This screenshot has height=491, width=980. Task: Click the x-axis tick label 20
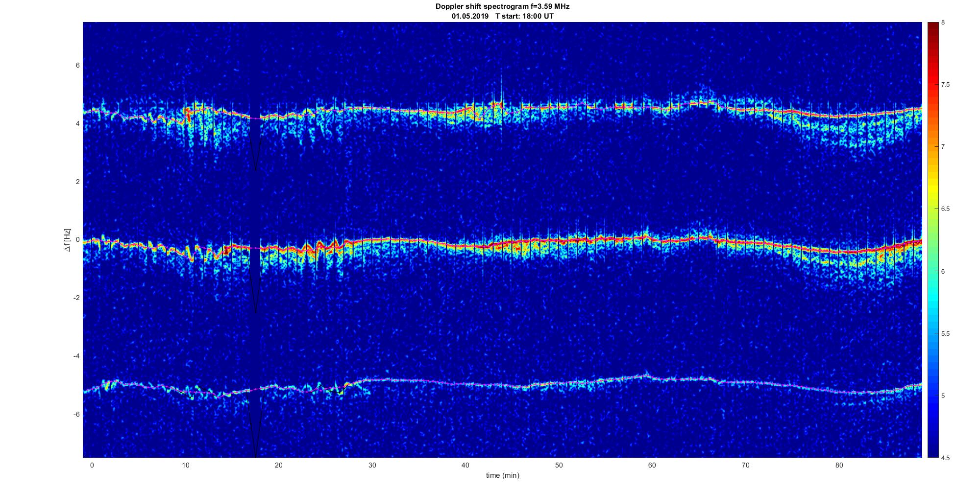279,465
